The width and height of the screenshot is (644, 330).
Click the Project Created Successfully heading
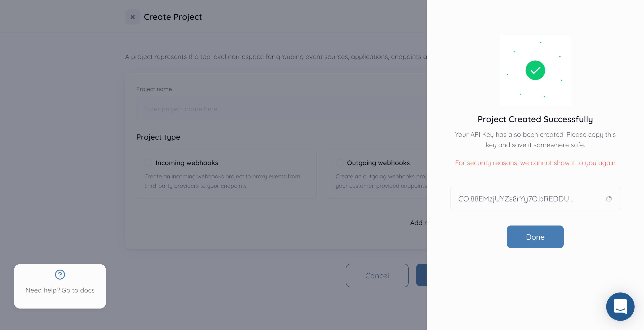tap(535, 119)
